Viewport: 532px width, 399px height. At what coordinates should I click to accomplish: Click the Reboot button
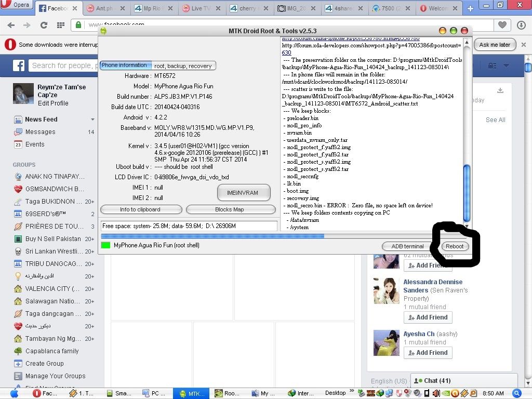click(x=455, y=246)
